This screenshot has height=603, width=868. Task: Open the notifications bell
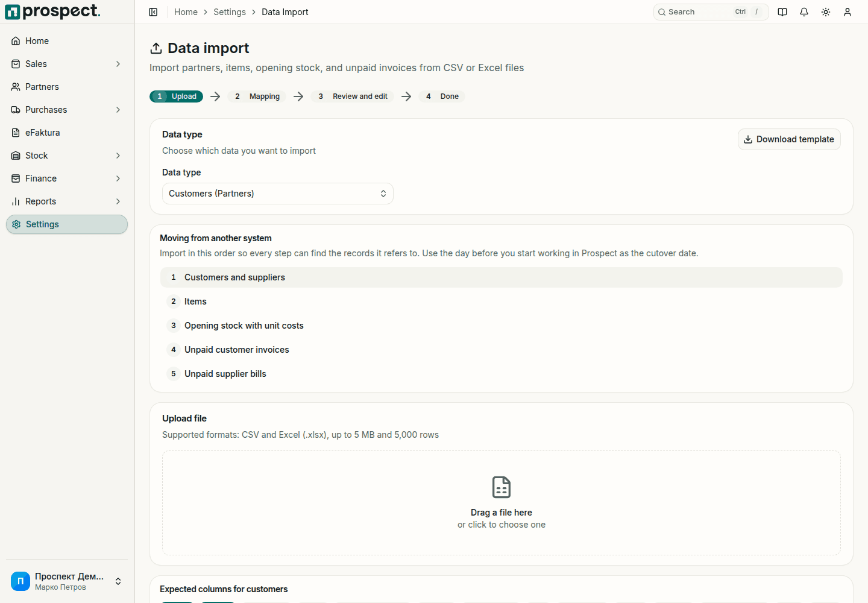point(804,12)
